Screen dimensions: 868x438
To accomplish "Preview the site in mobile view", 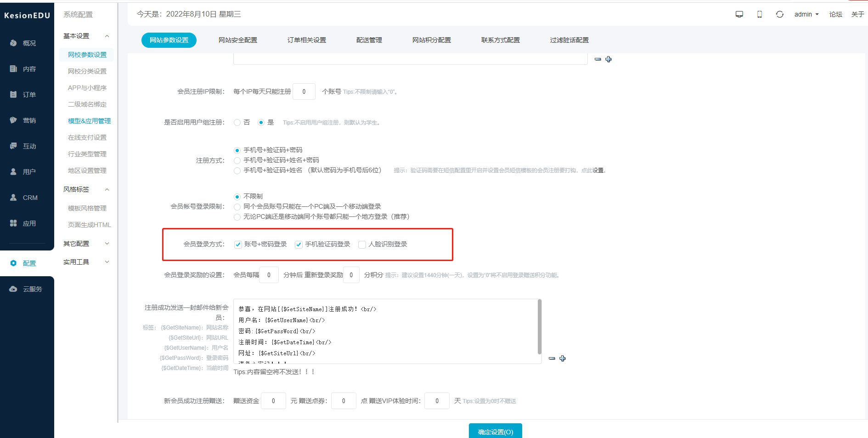I will coord(759,14).
